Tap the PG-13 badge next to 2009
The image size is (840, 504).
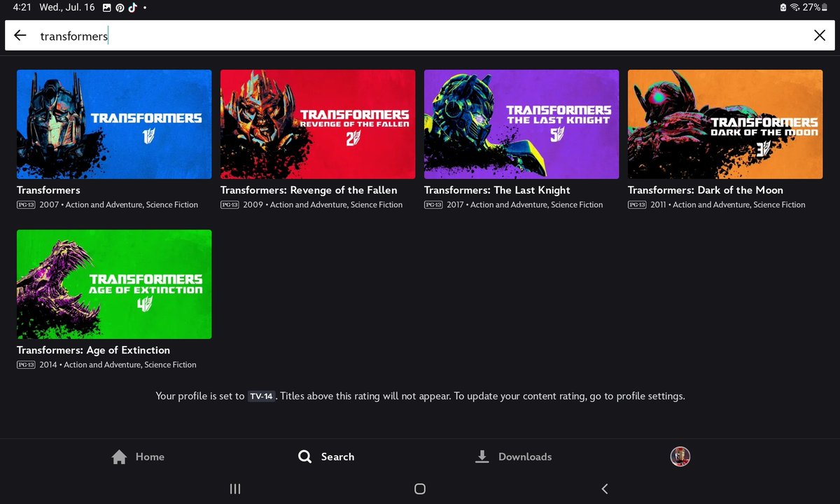tap(230, 205)
